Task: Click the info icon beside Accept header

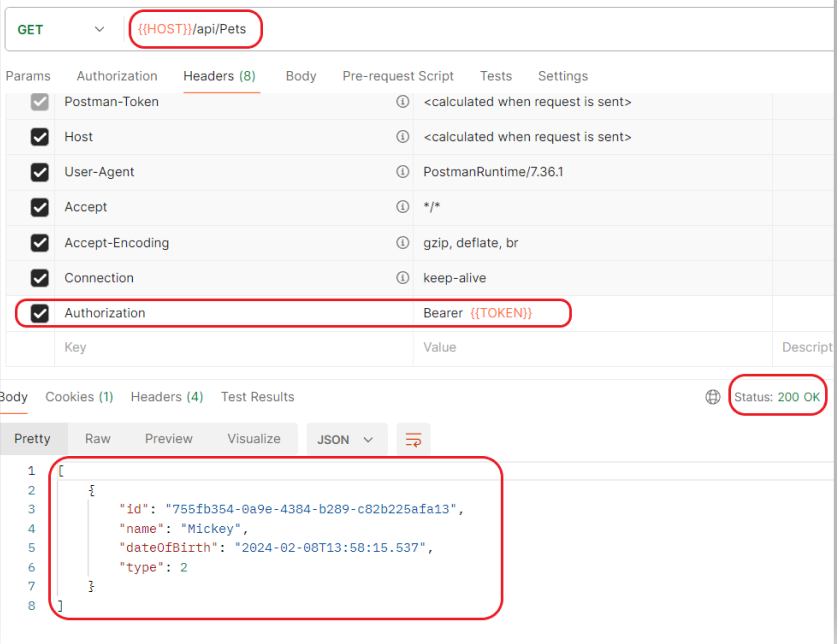Action: [x=403, y=207]
